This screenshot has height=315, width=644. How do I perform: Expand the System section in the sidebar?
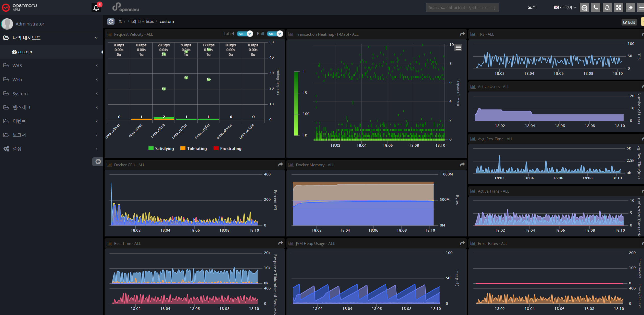[x=20, y=94]
